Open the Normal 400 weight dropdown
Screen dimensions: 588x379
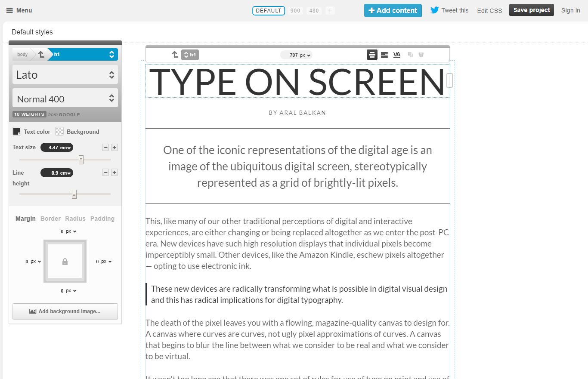click(65, 98)
